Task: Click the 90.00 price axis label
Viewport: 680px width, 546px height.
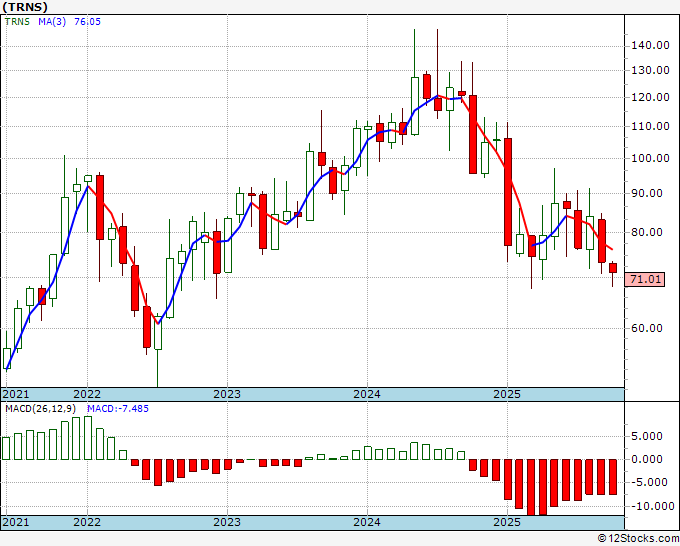Action: coord(647,193)
